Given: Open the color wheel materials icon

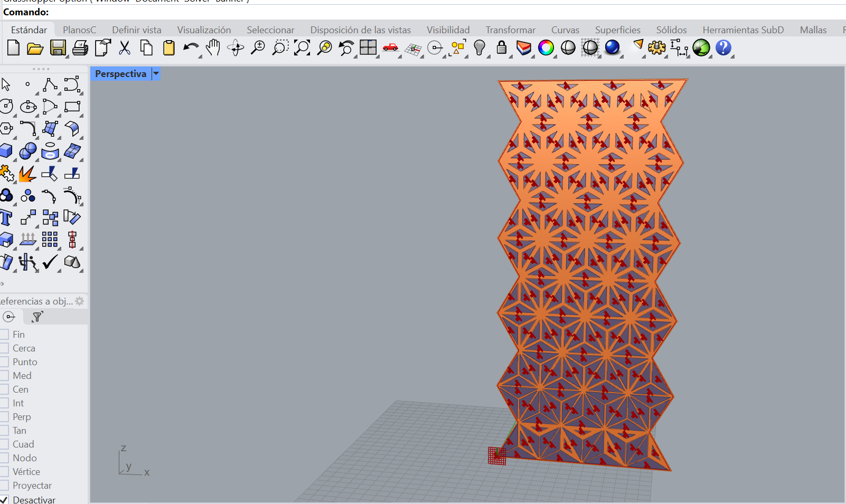Looking at the screenshot, I should click(546, 48).
